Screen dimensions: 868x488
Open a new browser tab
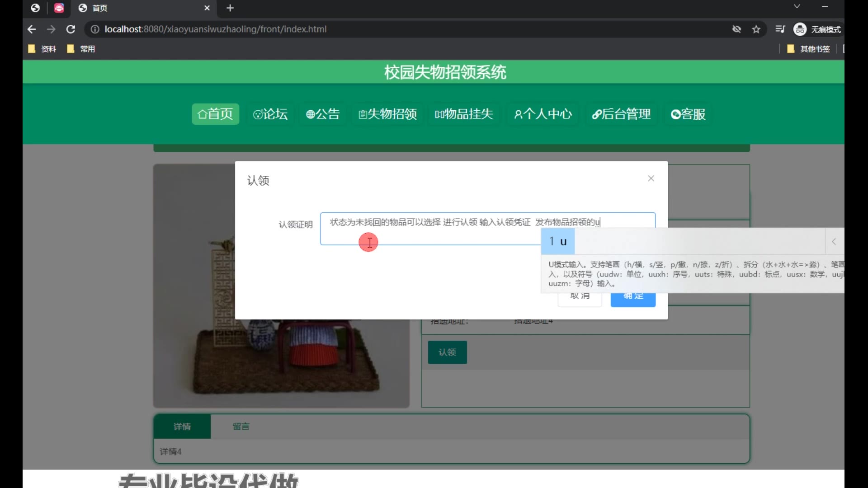click(230, 8)
